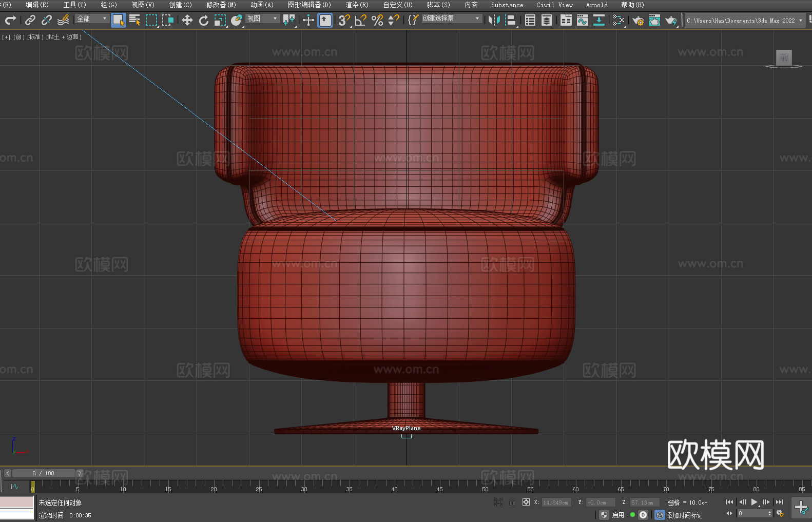The height and width of the screenshot is (522, 812).
Task: Click the teal download-arrow toolbar icon
Action: [599, 20]
